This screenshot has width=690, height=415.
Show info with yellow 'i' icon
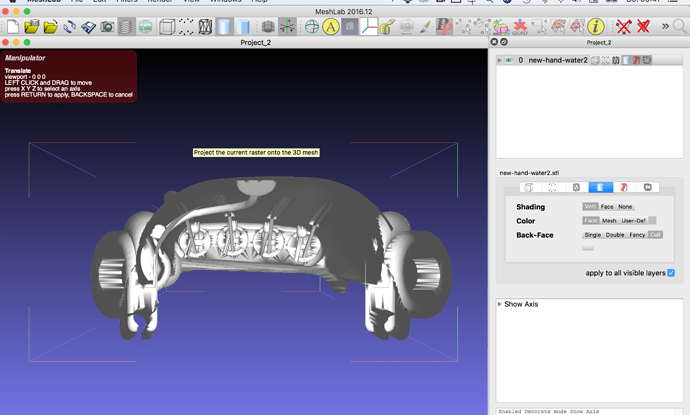[595, 27]
